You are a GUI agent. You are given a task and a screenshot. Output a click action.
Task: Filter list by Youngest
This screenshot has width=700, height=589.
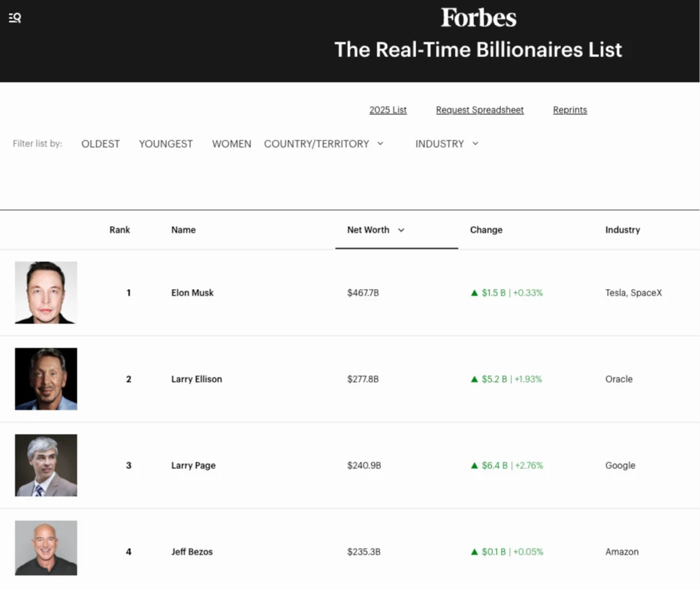pyautogui.click(x=166, y=144)
